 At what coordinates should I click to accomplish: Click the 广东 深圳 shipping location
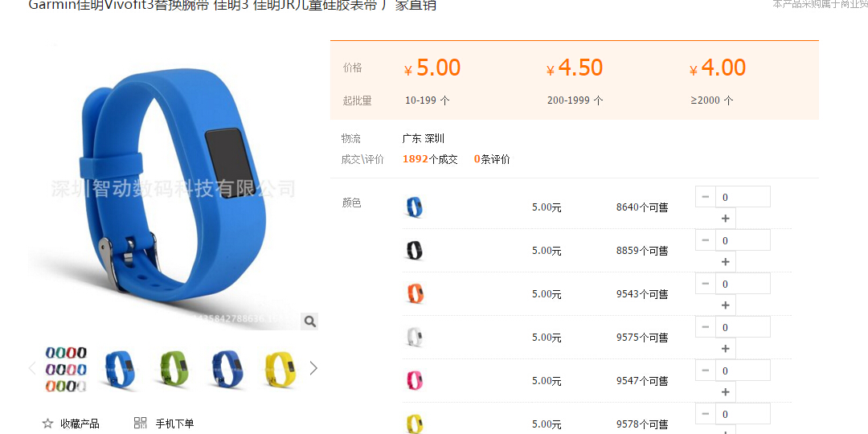(424, 138)
